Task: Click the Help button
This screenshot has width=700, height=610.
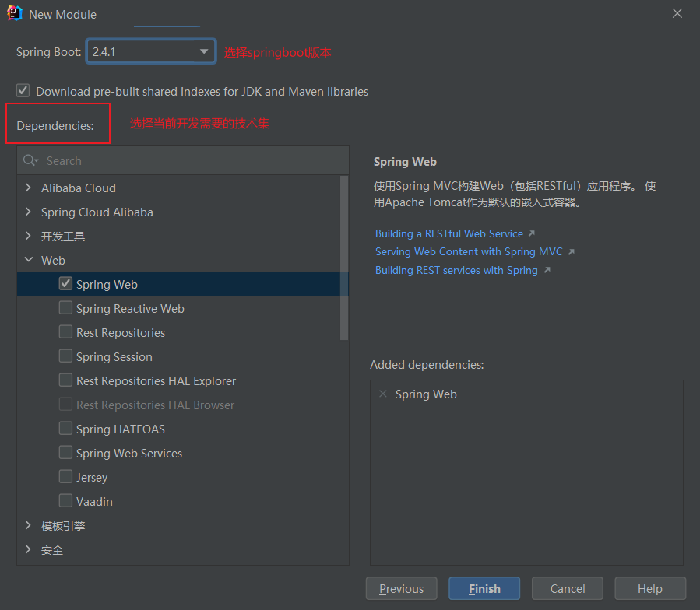Action: coord(650,588)
